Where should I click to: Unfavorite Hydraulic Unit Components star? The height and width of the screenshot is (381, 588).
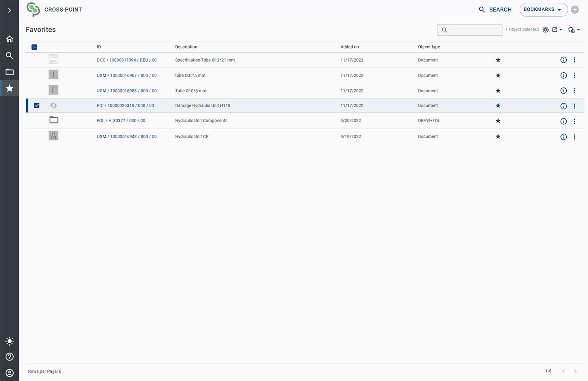(x=498, y=121)
